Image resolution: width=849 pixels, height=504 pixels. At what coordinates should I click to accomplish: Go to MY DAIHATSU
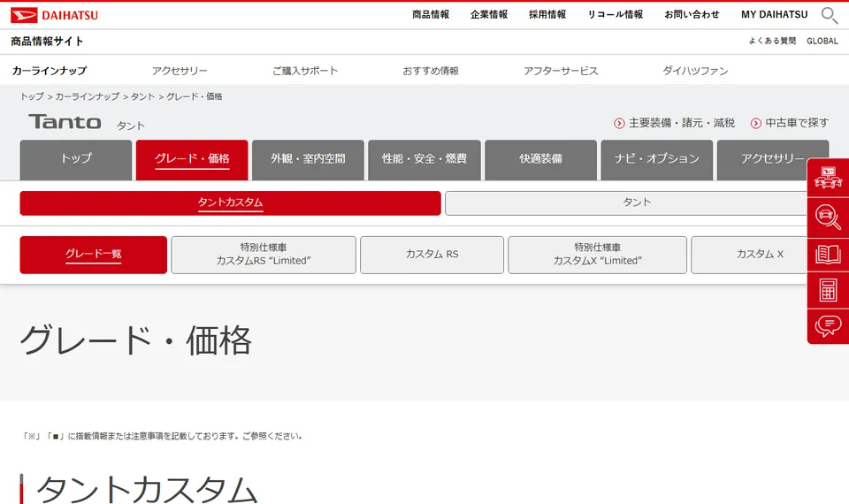[775, 15]
